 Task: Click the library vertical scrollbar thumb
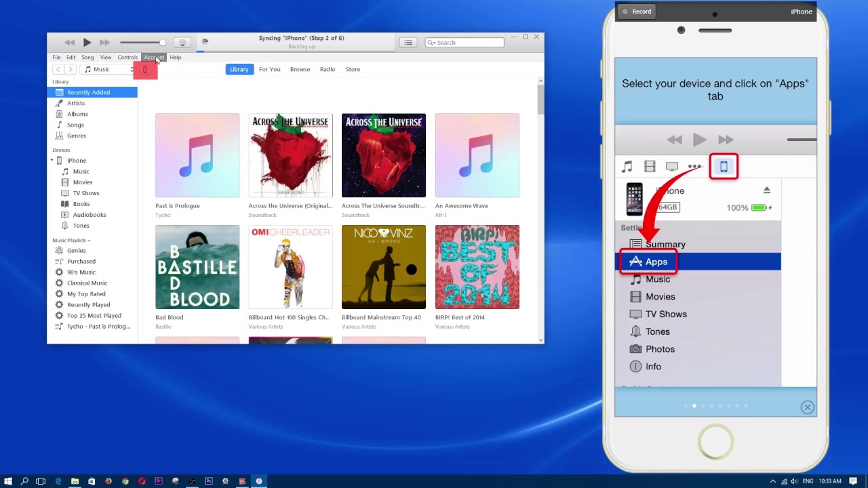coord(540,100)
